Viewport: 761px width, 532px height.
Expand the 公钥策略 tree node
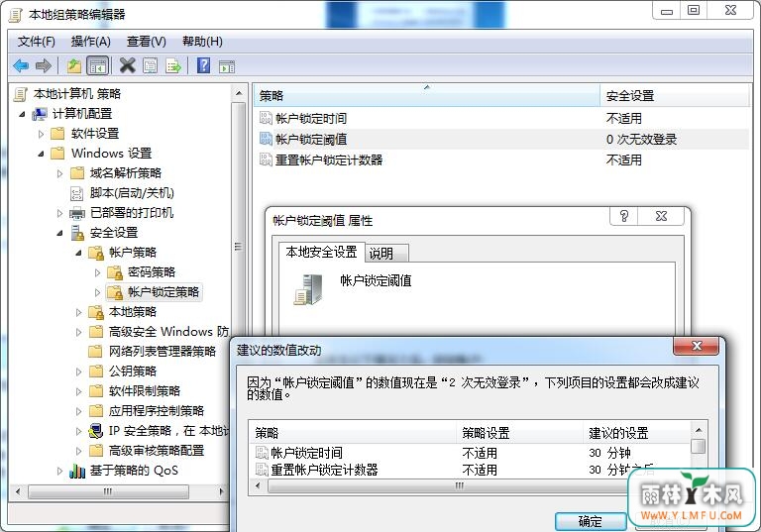click(78, 372)
